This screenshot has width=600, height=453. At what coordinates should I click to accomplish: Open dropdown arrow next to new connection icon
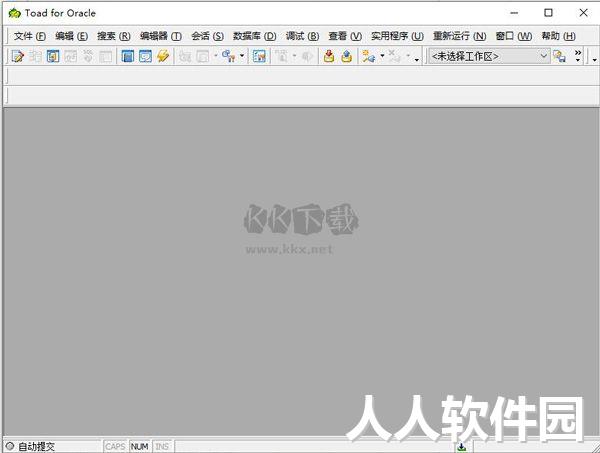point(382,56)
